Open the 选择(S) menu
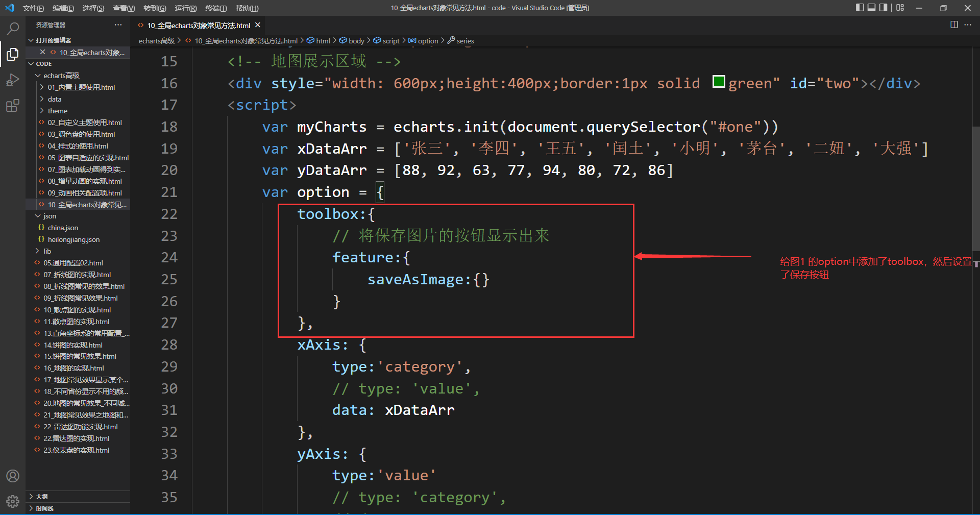 (93, 8)
